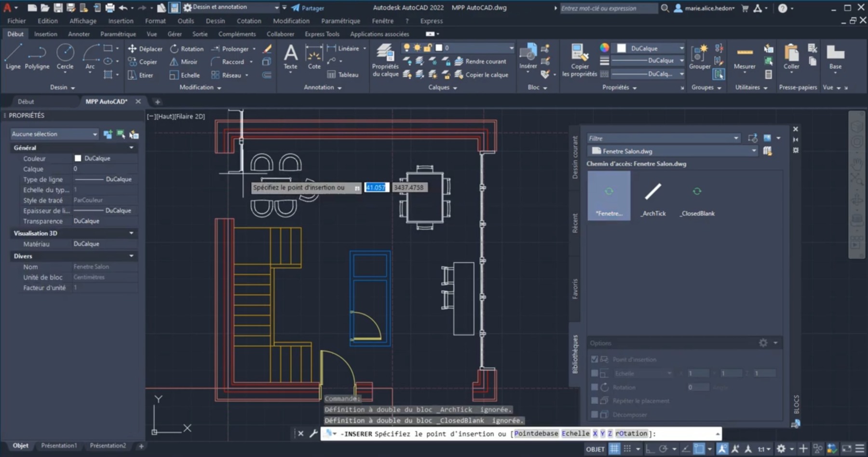Select the *Fenetre block thumbnail
868x457 pixels.
point(609,196)
